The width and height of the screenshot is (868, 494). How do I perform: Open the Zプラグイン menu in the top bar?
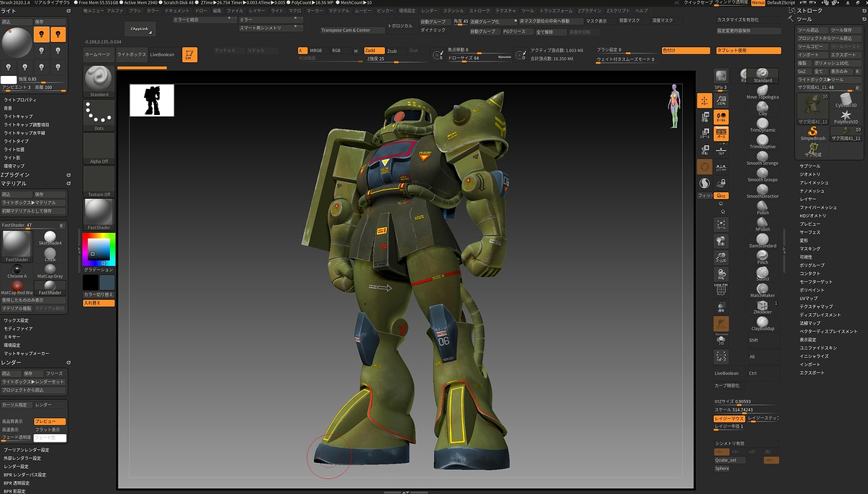tap(588, 12)
